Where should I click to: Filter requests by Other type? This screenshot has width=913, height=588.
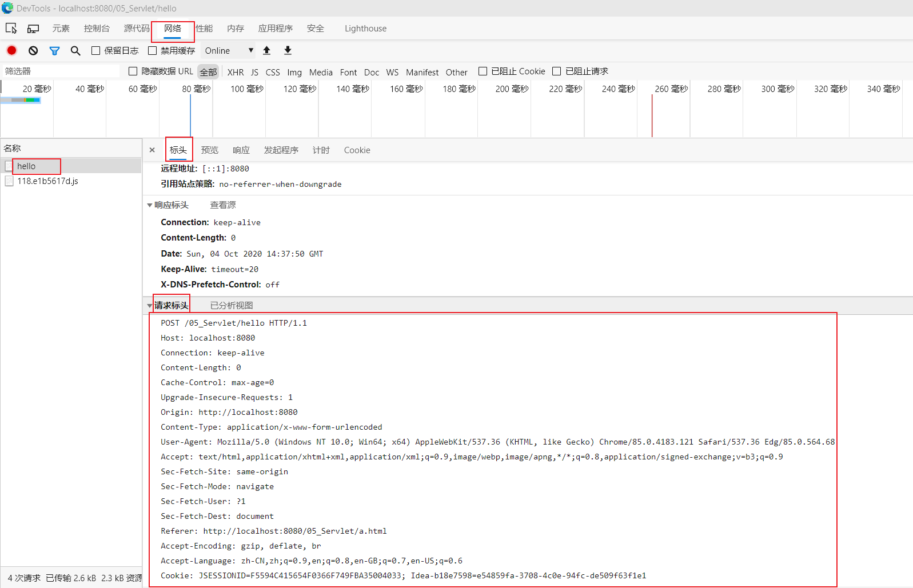[457, 72]
